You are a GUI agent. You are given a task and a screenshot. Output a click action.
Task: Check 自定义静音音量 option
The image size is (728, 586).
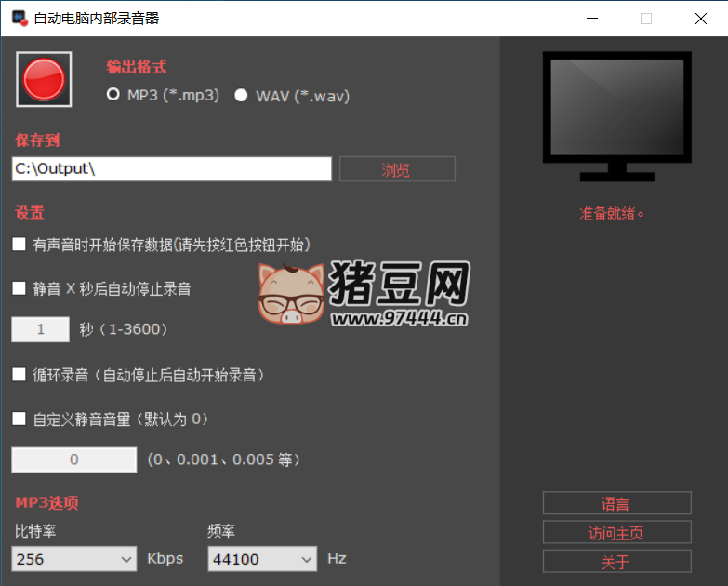point(19,419)
